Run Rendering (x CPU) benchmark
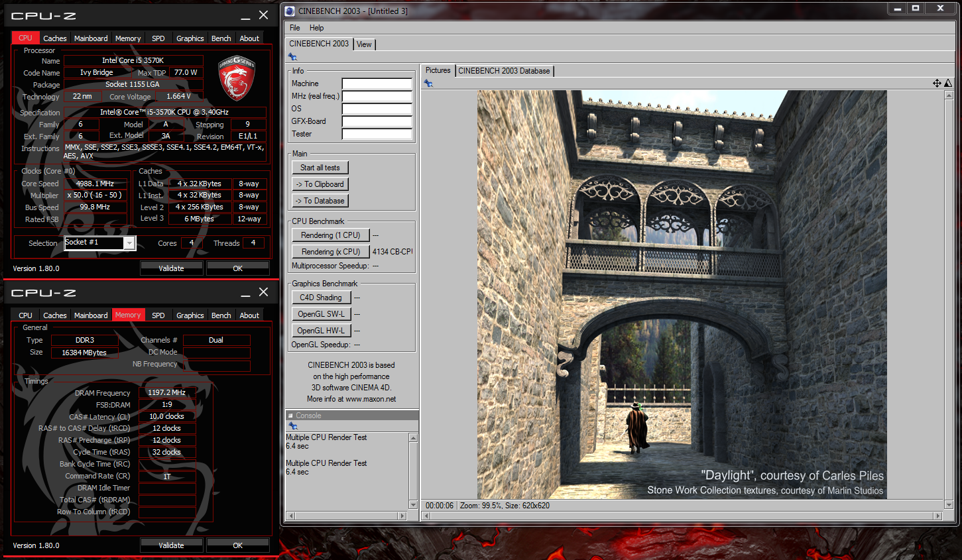This screenshot has height=560, width=962. pos(330,252)
